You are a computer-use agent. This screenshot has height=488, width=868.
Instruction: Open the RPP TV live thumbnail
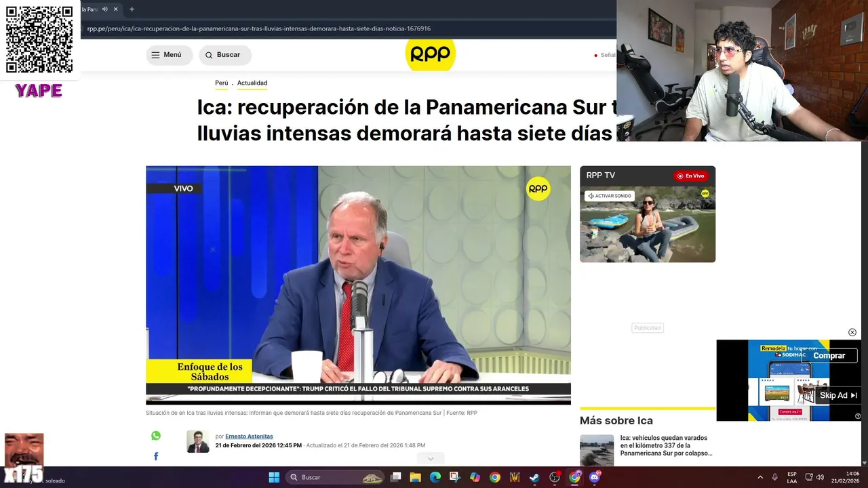(648, 224)
